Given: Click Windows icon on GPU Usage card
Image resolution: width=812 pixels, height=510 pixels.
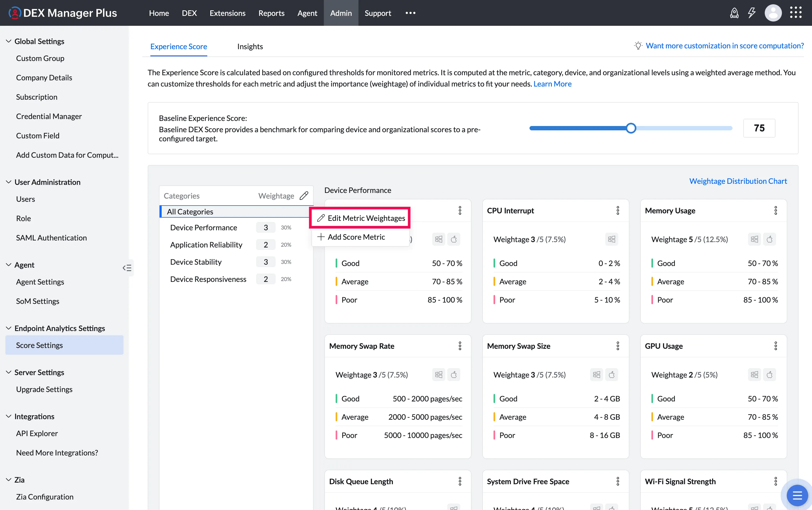Looking at the screenshot, I should (x=754, y=374).
